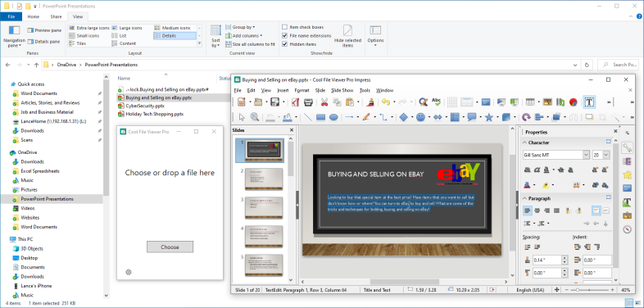Click the Insert Chart pie icon

(574, 102)
